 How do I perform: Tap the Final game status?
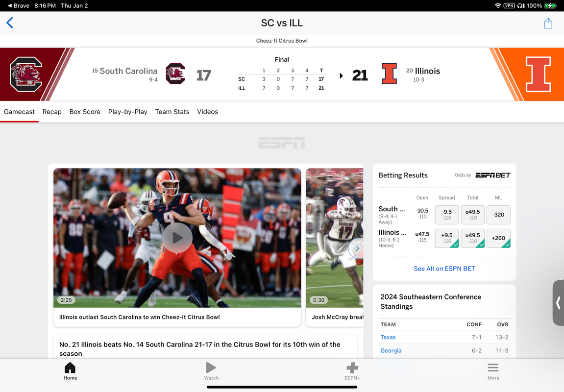click(x=282, y=59)
